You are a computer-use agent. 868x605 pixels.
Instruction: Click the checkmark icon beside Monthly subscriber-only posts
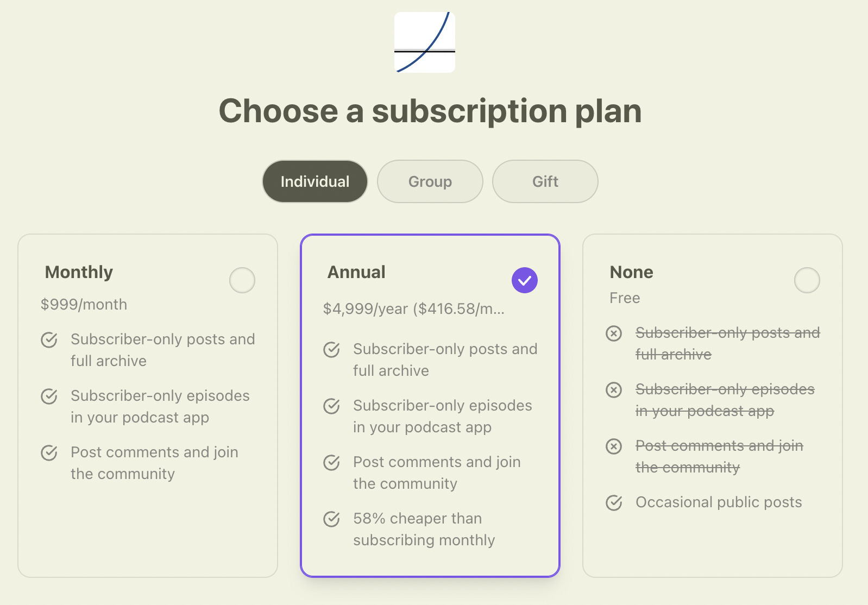(x=49, y=340)
